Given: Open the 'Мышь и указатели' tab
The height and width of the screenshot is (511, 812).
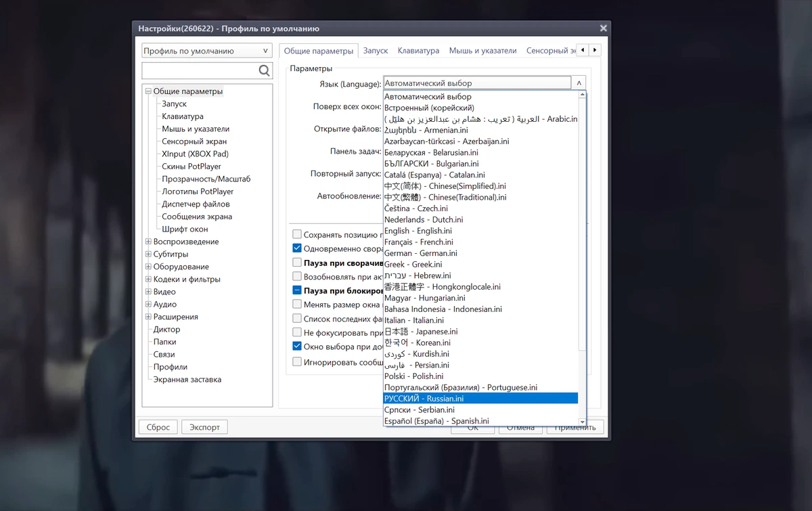Looking at the screenshot, I should [x=482, y=51].
